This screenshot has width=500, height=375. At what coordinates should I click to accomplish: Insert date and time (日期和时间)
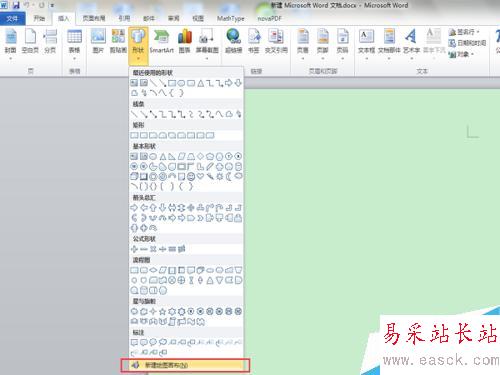coord(468,43)
